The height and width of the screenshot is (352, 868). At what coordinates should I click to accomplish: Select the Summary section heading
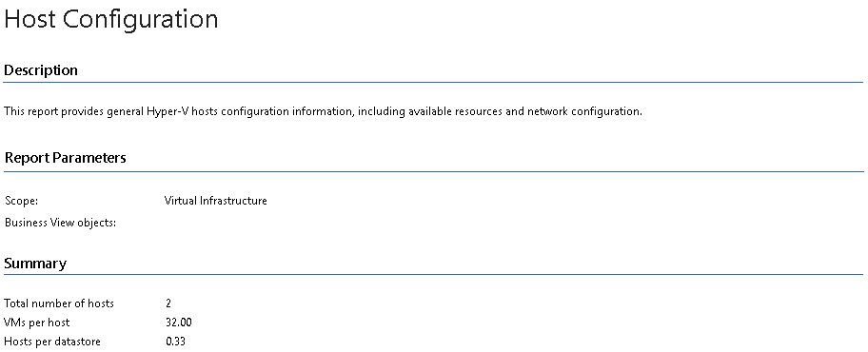[x=35, y=264]
